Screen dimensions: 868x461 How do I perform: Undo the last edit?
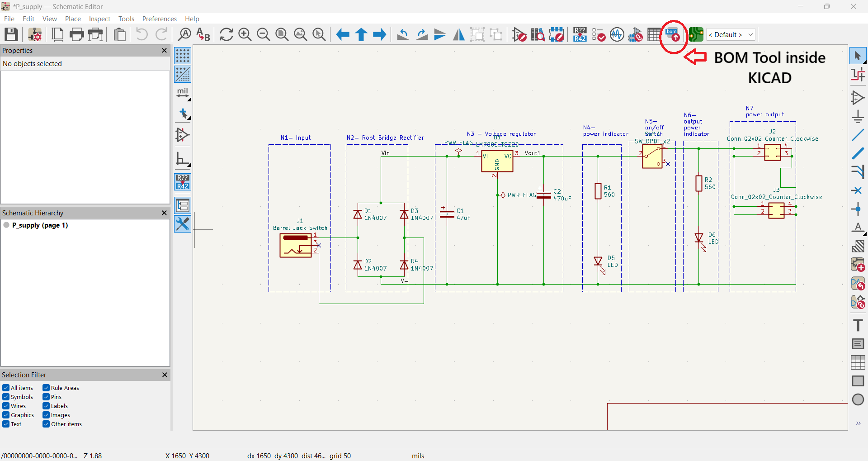click(x=142, y=34)
